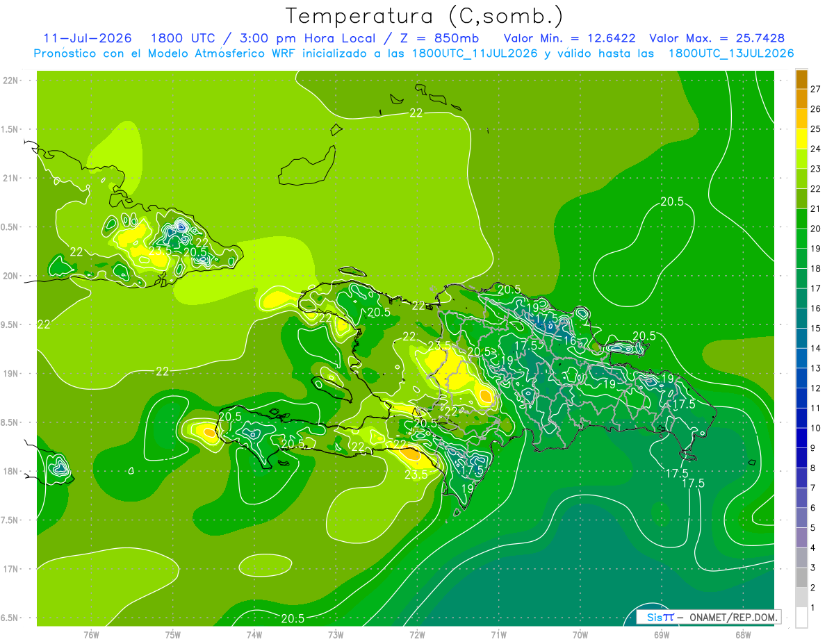This screenshot has width=834, height=644.
Task: Pick the purple colorbar segment between 5 and 6
Action: point(801,518)
